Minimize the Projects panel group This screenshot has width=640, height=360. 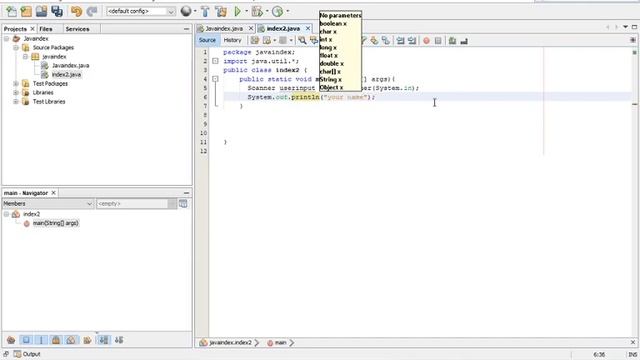[x=187, y=29]
